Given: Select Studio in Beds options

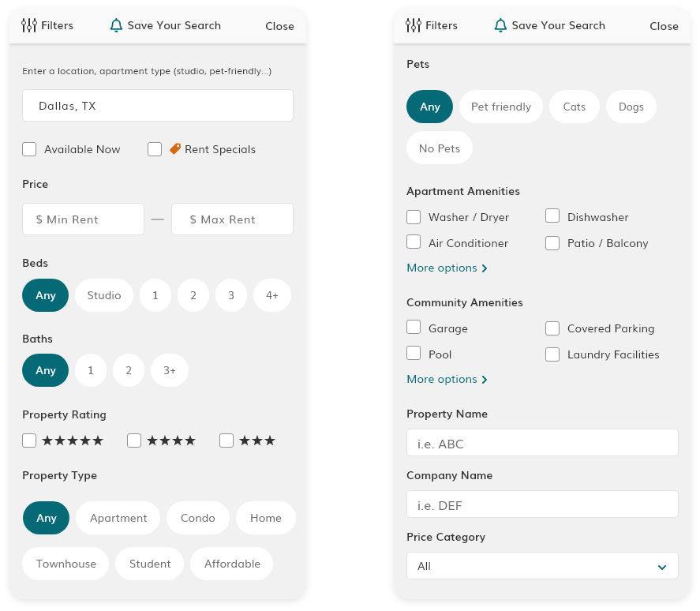Looking at the screenshot, I should (104, 295).
